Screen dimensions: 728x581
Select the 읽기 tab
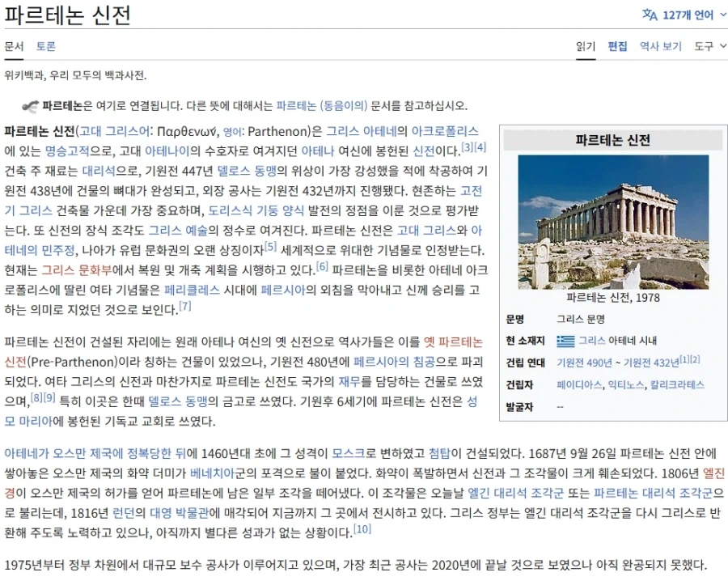click(x=586, y=46)
